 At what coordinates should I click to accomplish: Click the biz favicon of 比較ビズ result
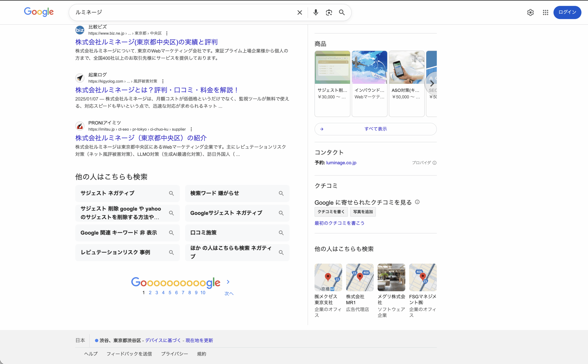pos(80,30)
